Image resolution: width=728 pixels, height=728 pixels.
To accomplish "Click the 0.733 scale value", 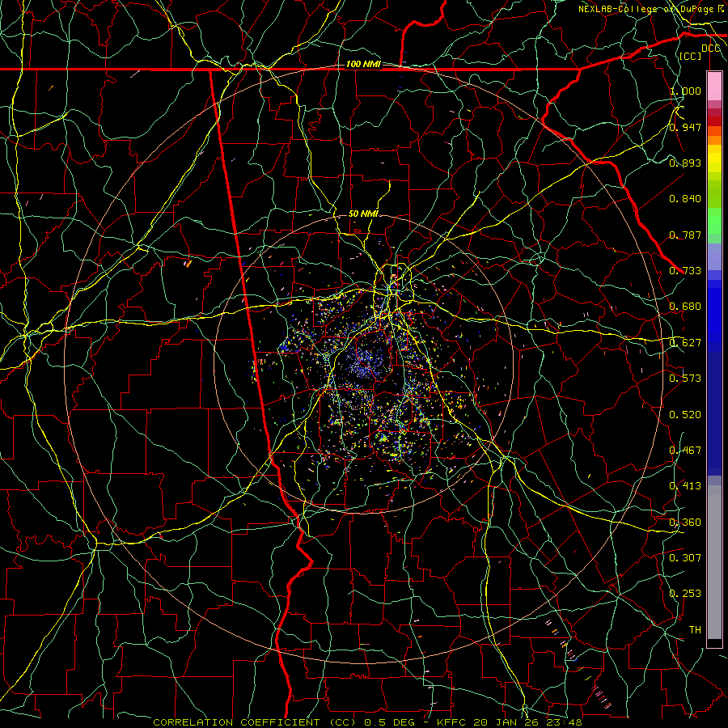I will 685,271.
